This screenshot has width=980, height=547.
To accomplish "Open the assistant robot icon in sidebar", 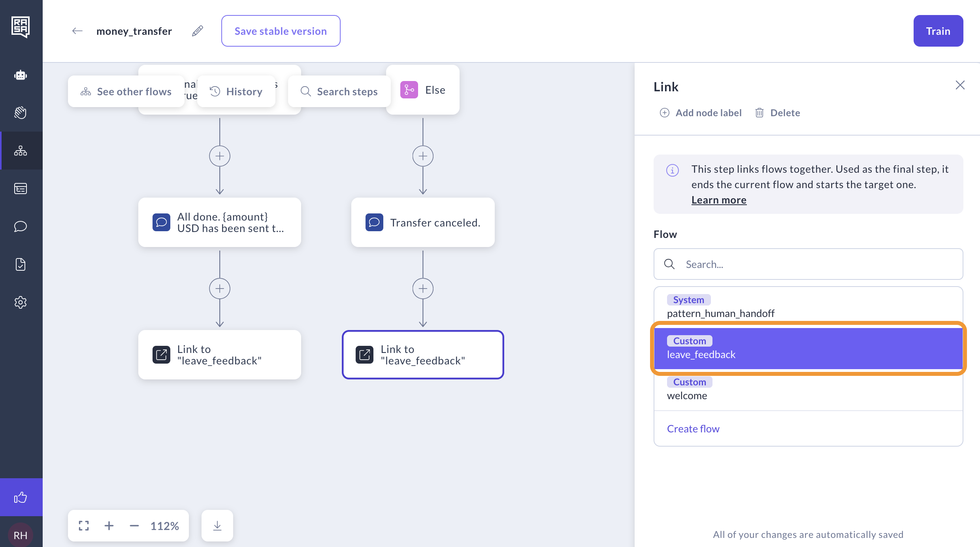I will 21,75.
